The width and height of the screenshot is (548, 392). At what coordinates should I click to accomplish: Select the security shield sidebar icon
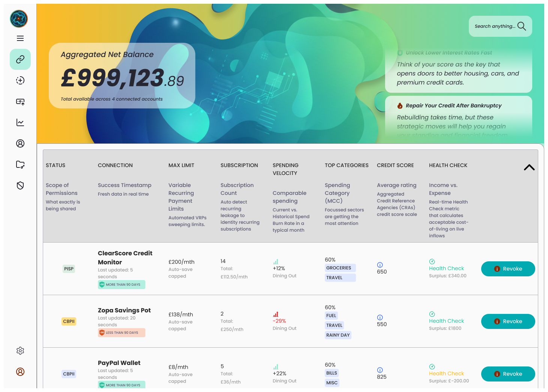(x=20, y=185)
